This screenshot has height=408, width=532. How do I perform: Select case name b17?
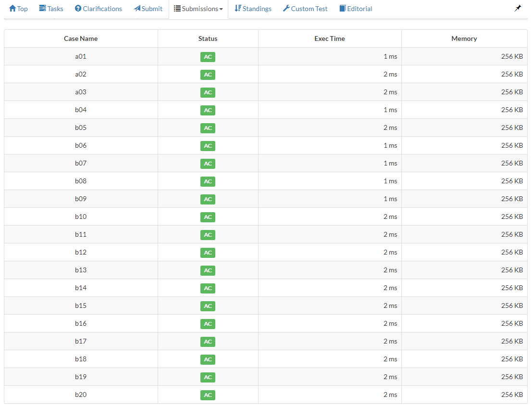click(x=81, y=342)
